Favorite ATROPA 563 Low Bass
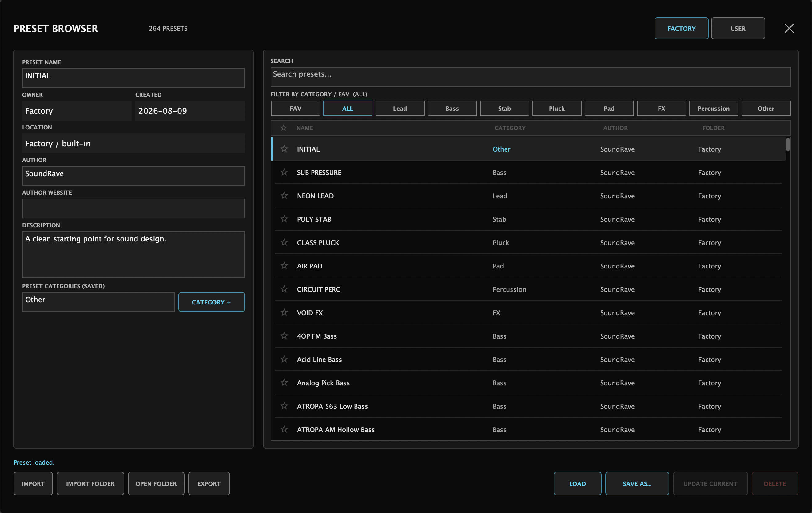The image size is (812, 513). click(284, 406)
